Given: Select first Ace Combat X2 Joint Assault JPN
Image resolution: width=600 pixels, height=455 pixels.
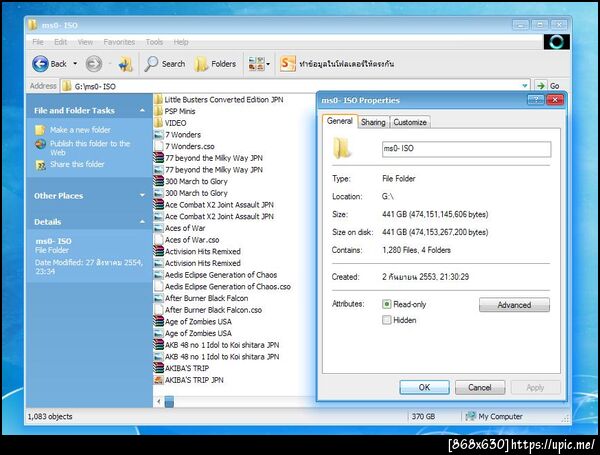Looking at the screenshot, I should 214,205.
